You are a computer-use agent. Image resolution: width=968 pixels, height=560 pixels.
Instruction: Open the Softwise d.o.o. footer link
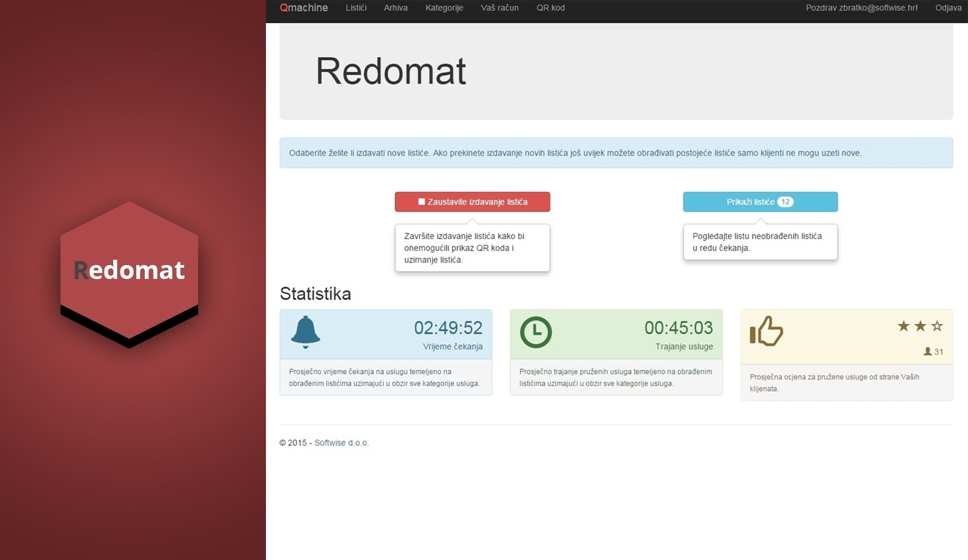341,443
